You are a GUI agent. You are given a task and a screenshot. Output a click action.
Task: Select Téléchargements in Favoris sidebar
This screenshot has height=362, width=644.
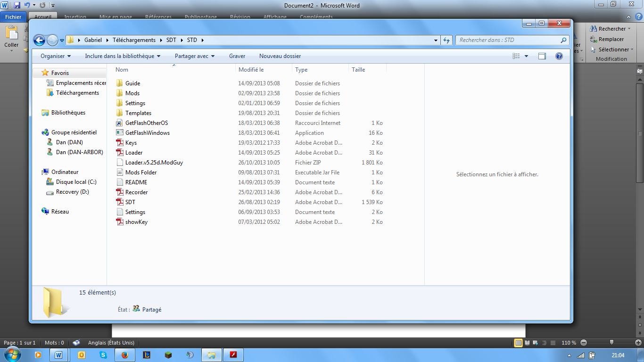pyautogui.click(x=77, y=93)
